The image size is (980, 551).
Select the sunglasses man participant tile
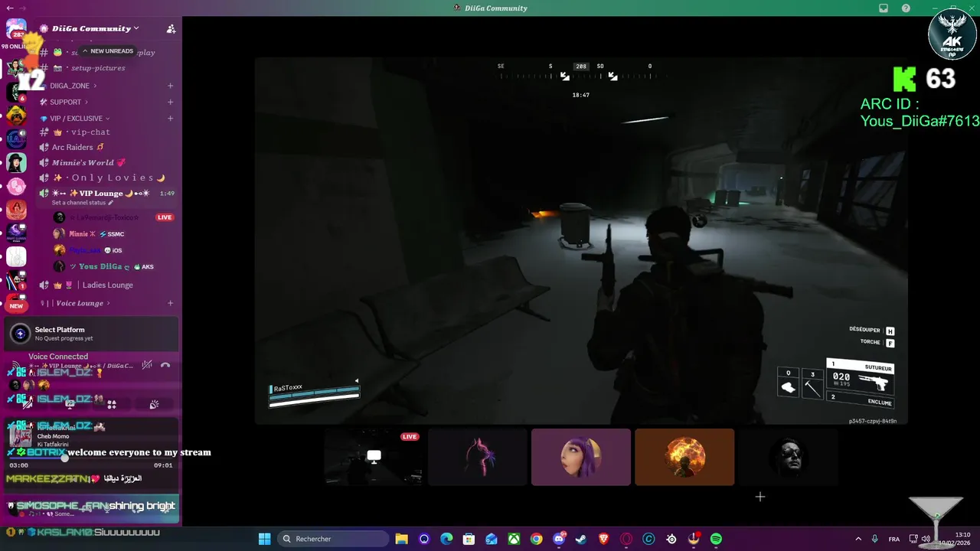click(788, 457)
